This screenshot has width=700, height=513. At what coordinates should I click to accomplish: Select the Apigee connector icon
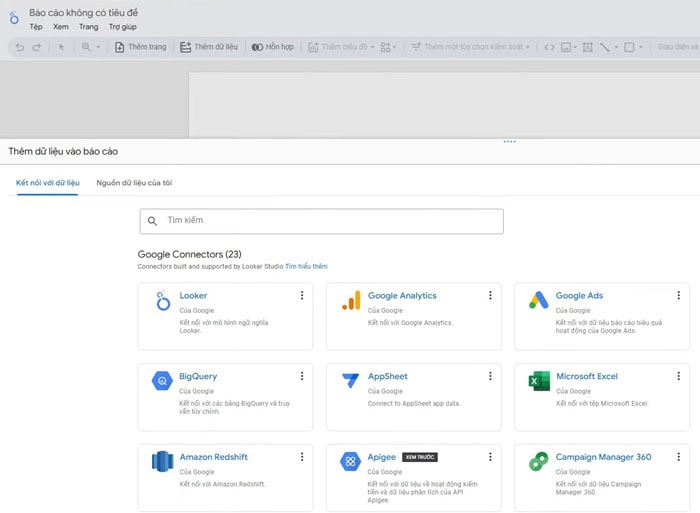pyautogui.click(x=350, y=462)
